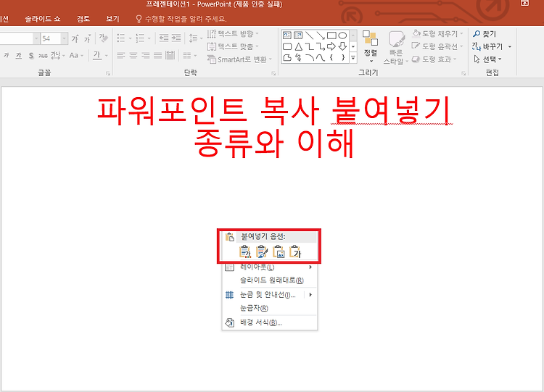Click 바꾸기 replace button
This screenshot has width=544, height=392.
coord(491,46)
